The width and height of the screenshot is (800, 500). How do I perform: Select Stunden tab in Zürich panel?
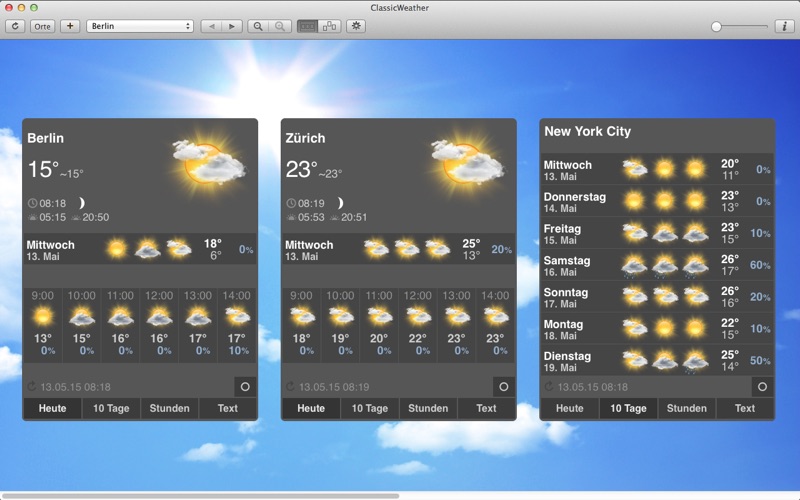point(428,408)
